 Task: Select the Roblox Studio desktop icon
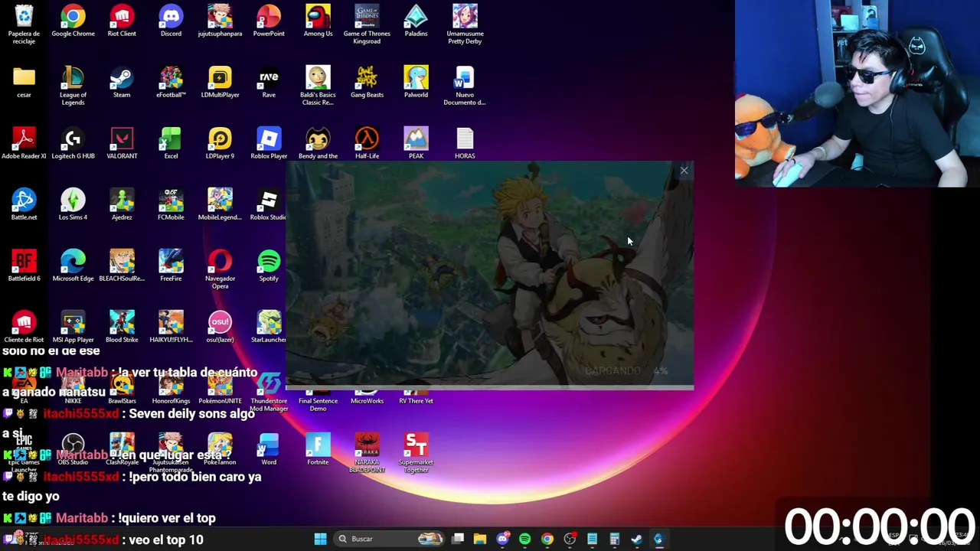269,204
